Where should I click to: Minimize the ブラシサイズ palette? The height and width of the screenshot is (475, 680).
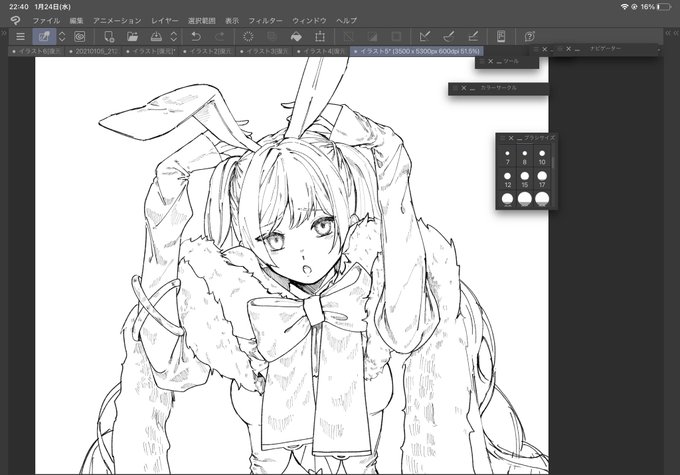(x=519, y=138)
